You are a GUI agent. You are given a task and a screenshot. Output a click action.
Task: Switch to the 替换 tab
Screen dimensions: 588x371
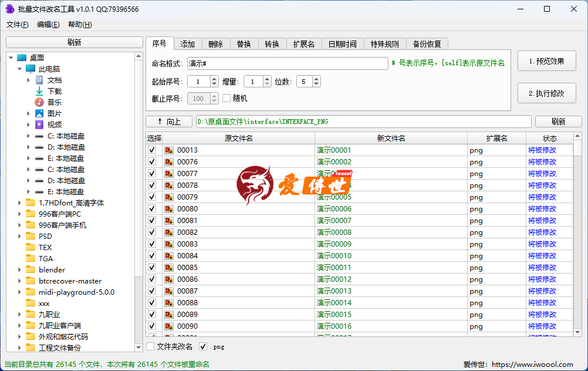tap(244, 43)
